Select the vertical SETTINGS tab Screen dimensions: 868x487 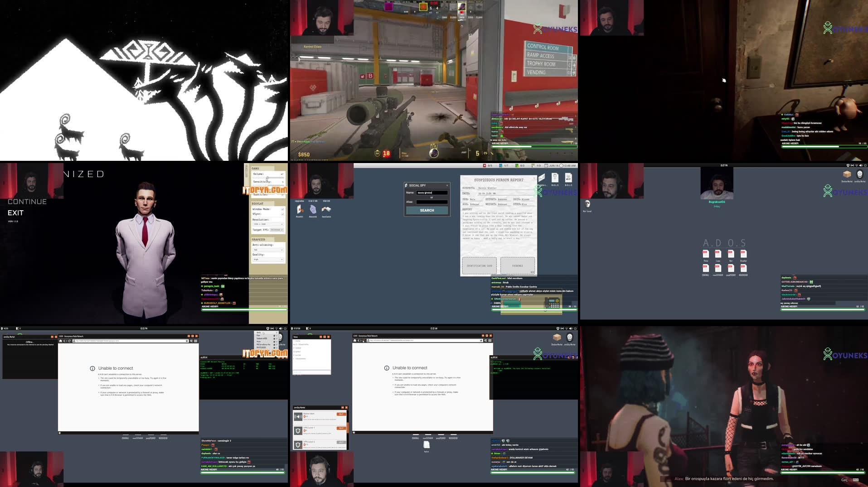click(x=247, y=171)
